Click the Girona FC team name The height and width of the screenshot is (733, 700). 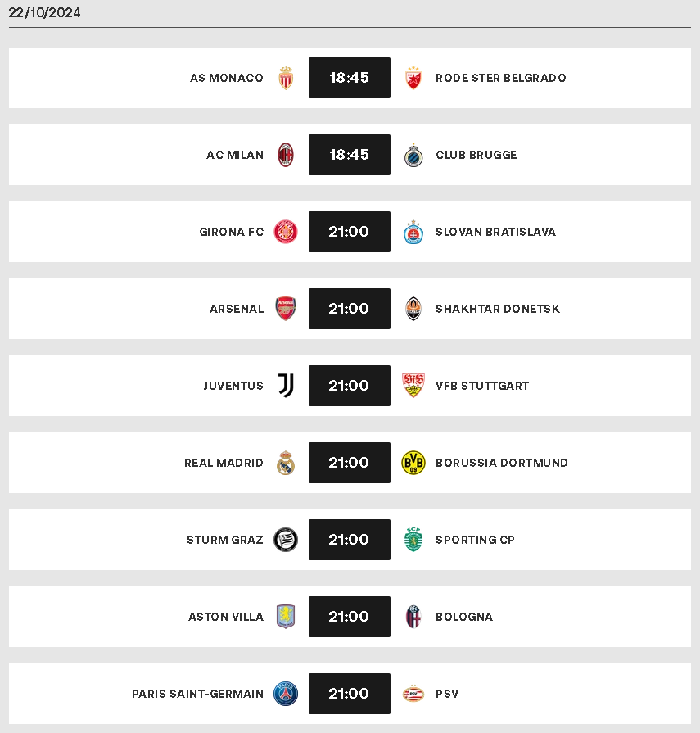pyautogui.click(x=232, y=232)
